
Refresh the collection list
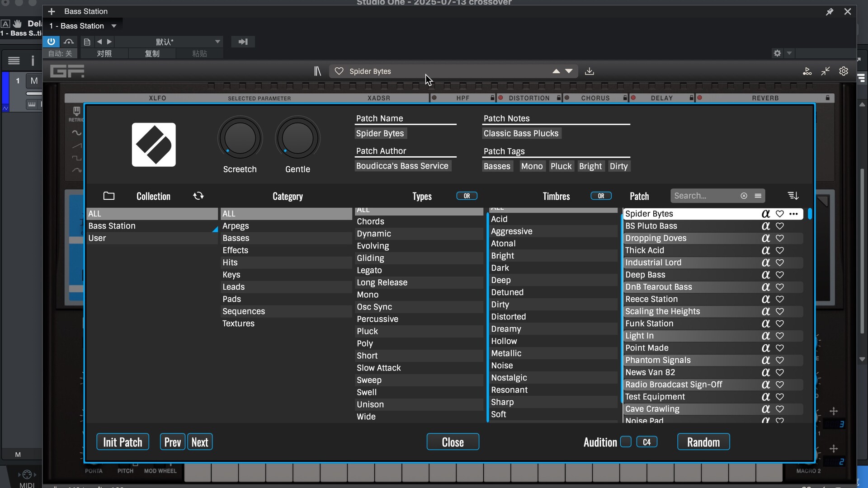tap(198, 196)
